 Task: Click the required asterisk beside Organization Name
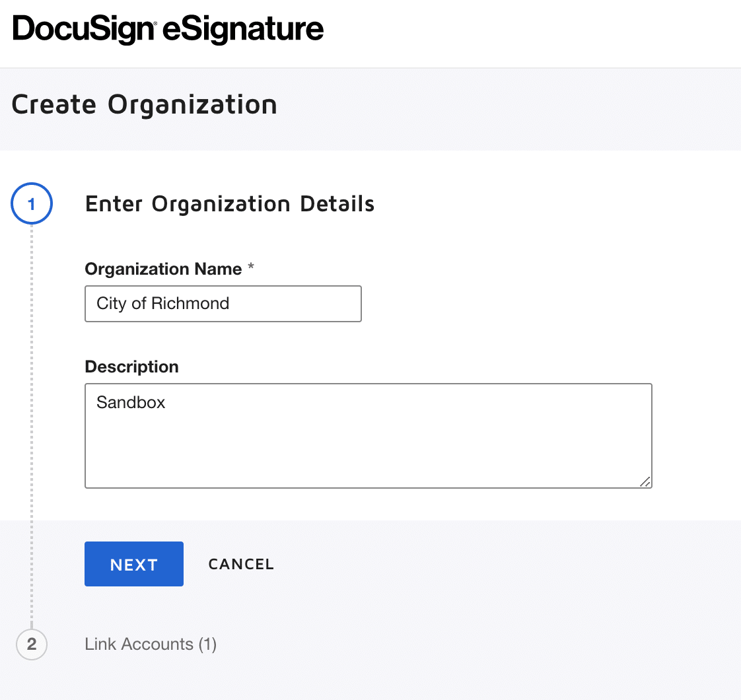point(250,269)
